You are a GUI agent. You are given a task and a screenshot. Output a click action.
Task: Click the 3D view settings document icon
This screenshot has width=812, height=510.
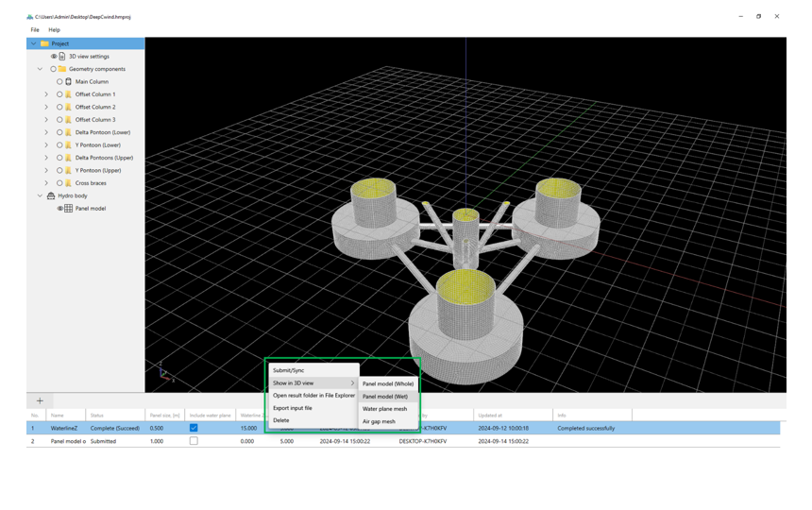pyautogui.click(x=62, y=56)
